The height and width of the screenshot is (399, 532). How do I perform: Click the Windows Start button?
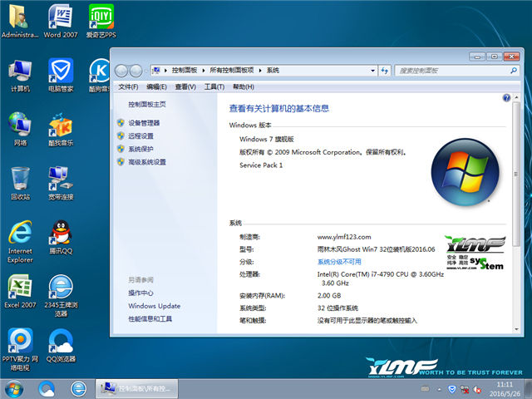pos(14,389)
